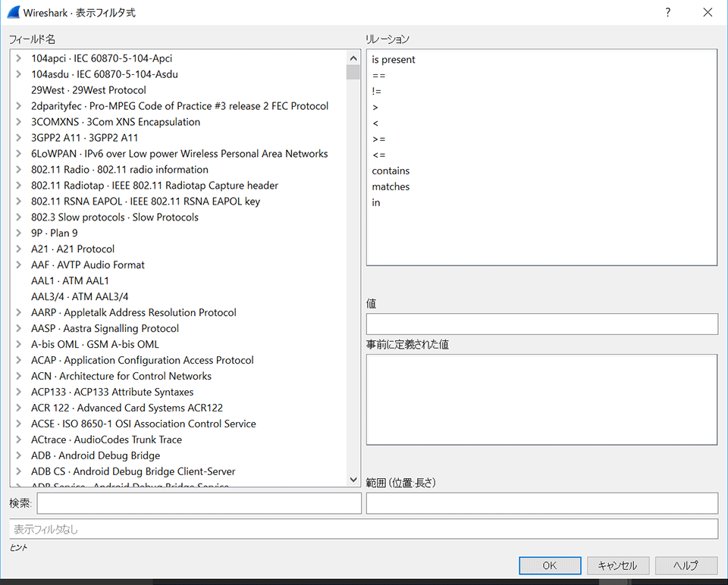Expand the 3COMXNS tree node

click(x=18, y=122)
